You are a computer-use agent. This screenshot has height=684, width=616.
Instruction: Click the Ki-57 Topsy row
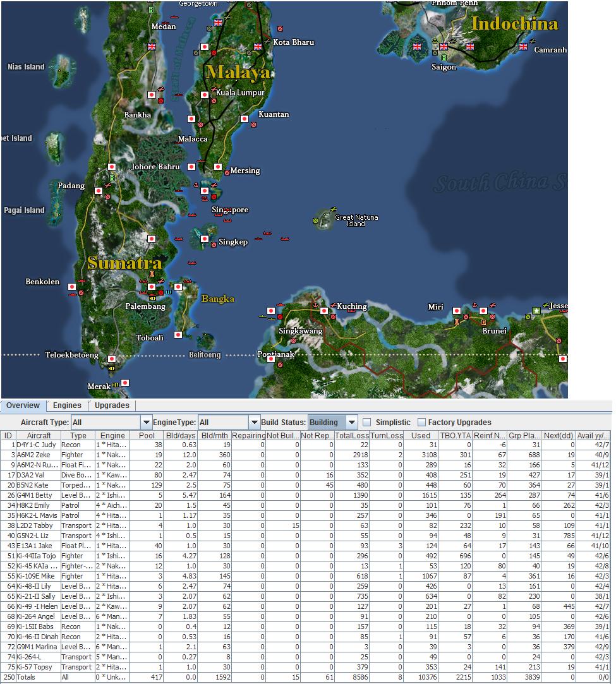pyautogui.click(x=305, y=668)
